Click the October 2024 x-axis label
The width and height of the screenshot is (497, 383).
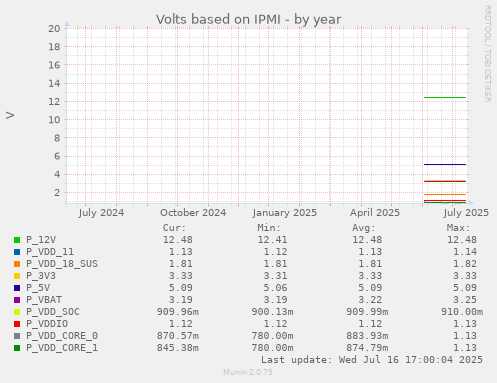pyautogui.click(x=193, y=213)
